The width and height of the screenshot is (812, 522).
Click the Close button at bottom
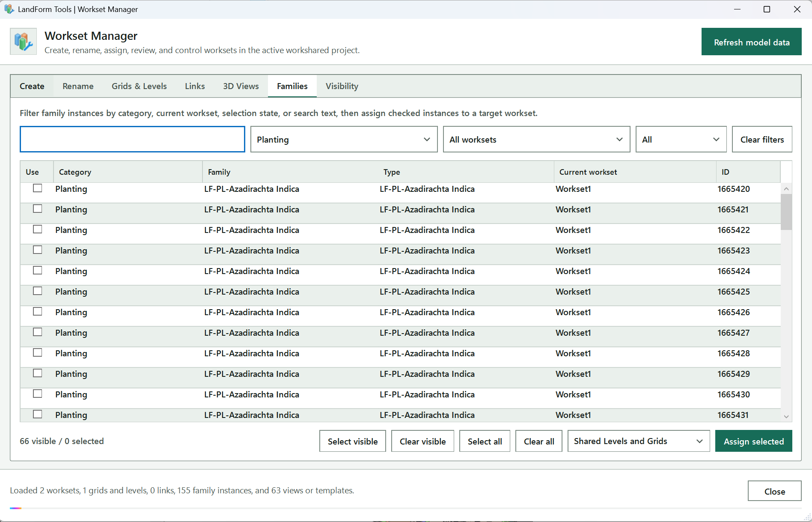pos(775,491)
